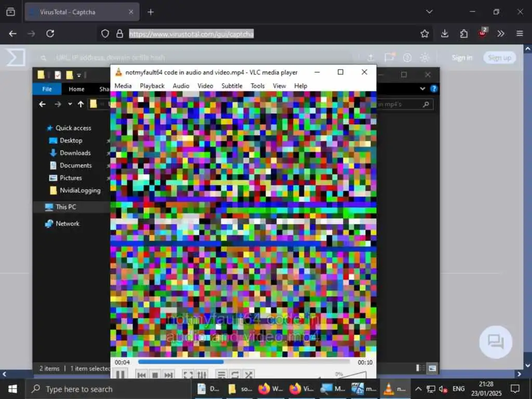This screenshot has width=532, height=399.
Task: Show hidden system tray icons
Action: pos(418,389)
